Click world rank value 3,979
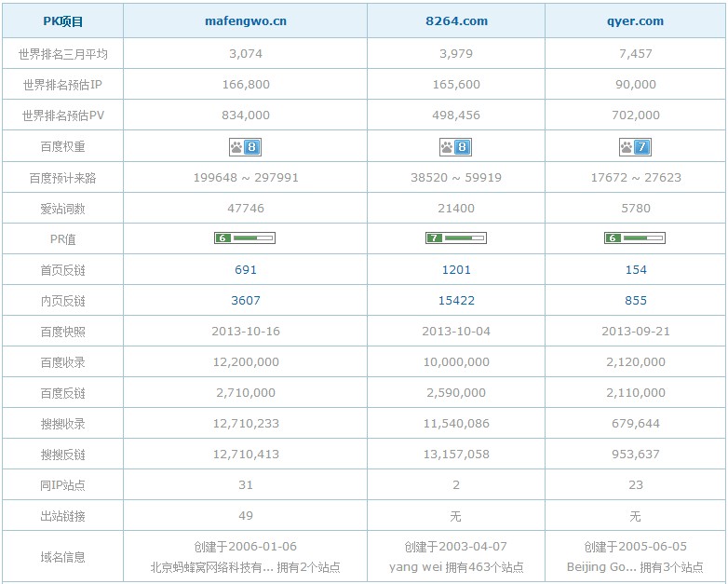The image size is (728, 584). 456,53
